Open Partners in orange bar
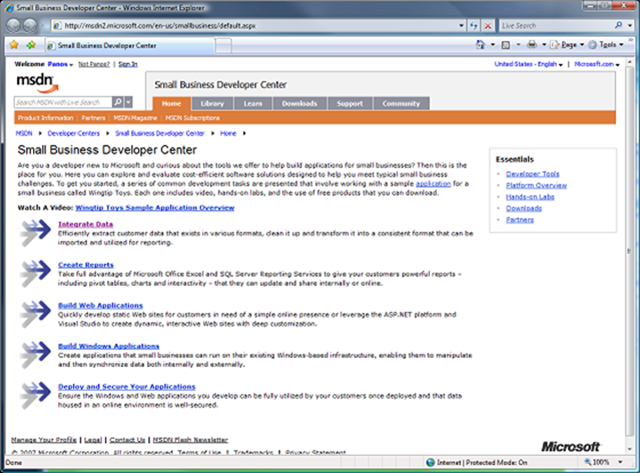 tap(93, 118)
